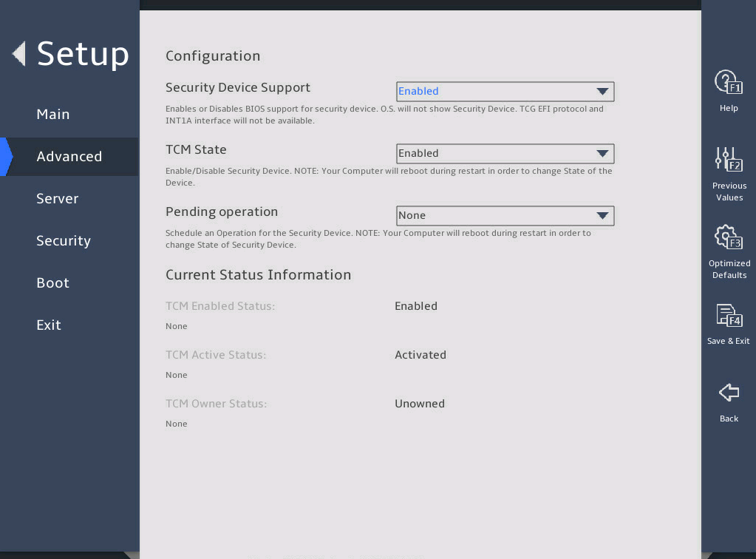Viewport: 756px width, 559px height.
Task: Switch to the Boot menu section
Action: coord(53,282)
